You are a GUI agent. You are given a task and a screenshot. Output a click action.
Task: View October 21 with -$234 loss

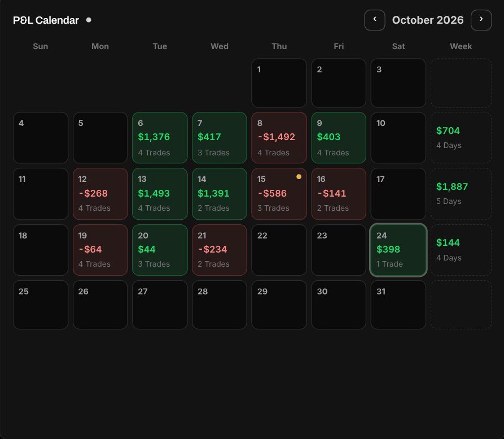220,250
